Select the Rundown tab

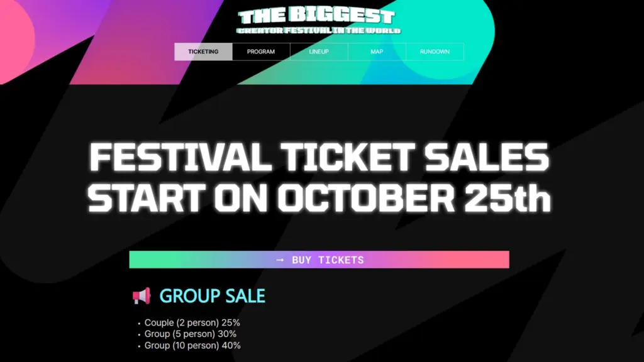[x=435, y=52]
